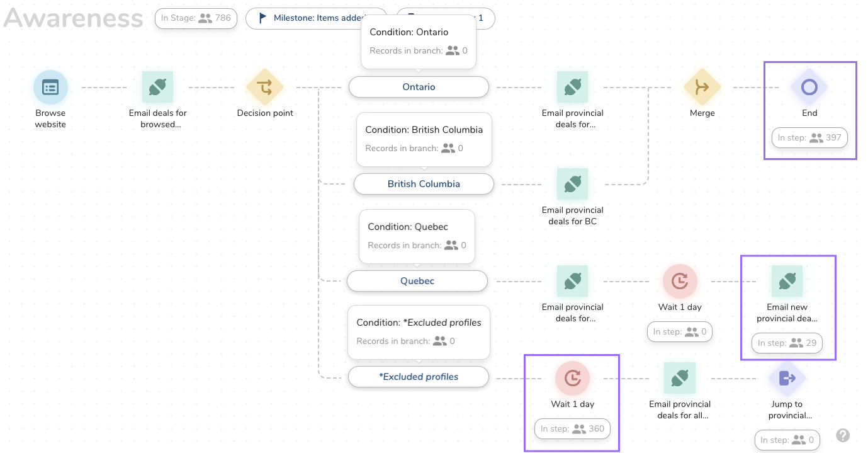Select the Email deals for browsed icon

[157, 87]
